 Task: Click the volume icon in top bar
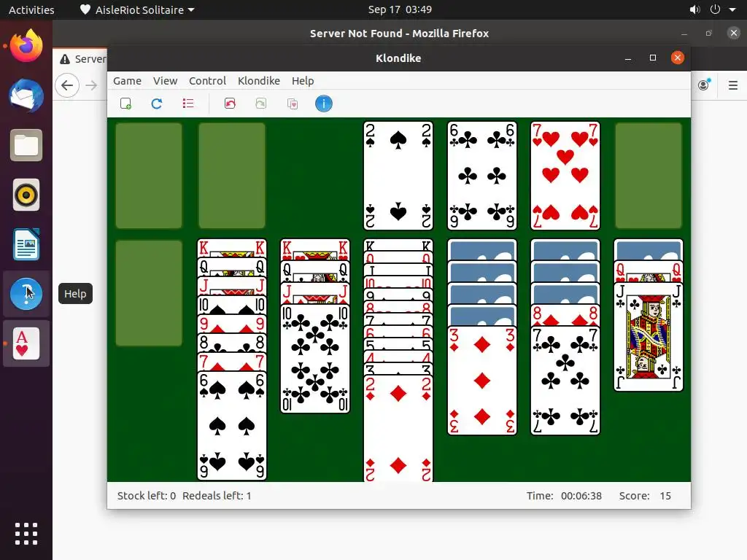(x=695, y=9)
